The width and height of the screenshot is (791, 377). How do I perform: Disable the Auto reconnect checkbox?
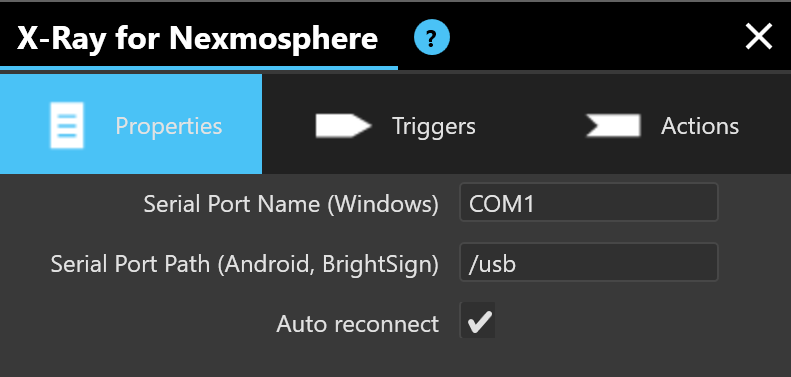click(478, 321)
